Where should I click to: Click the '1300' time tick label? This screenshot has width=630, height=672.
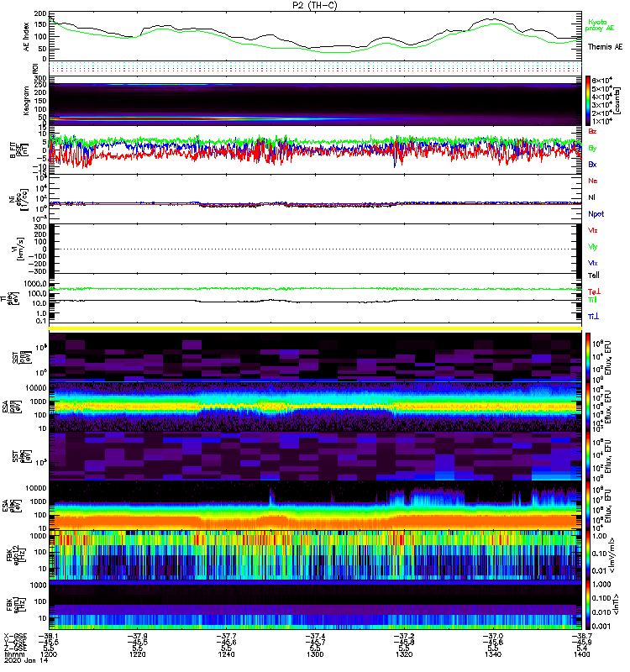tap(315, 654)
